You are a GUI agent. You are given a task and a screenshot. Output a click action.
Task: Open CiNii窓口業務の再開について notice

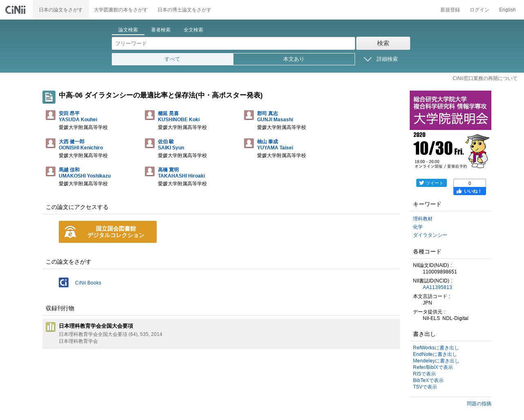485,78
